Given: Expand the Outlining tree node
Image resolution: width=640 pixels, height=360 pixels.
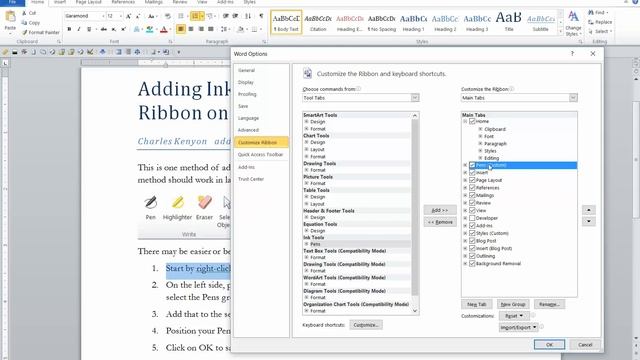Looking at the screenshot, I should click(465, 256).
